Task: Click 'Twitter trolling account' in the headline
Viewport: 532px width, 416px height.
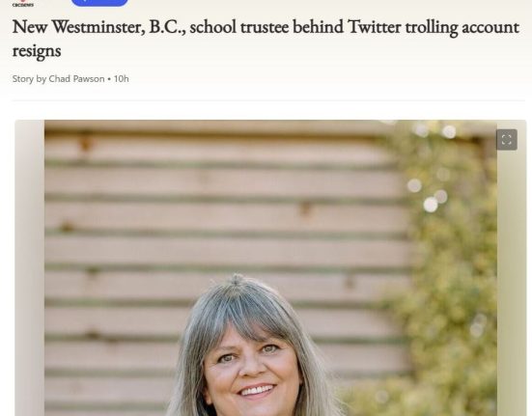Action: point(434,27)
